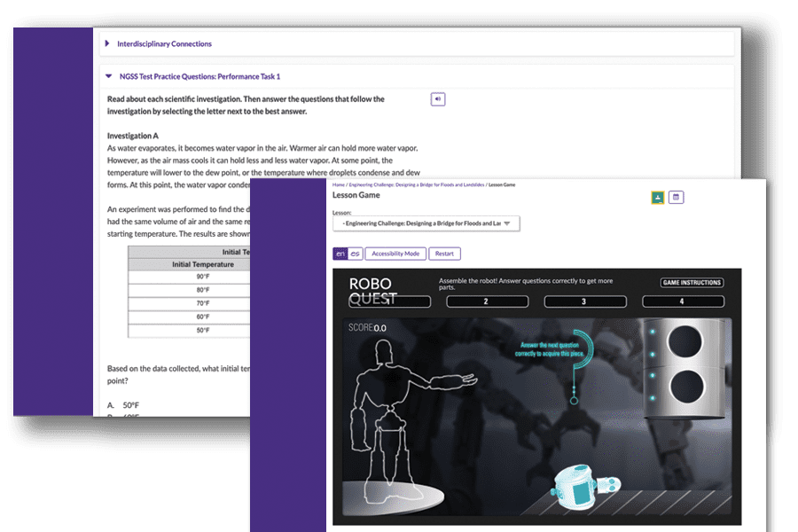Open the Lesson dropdown

[426, 223]
